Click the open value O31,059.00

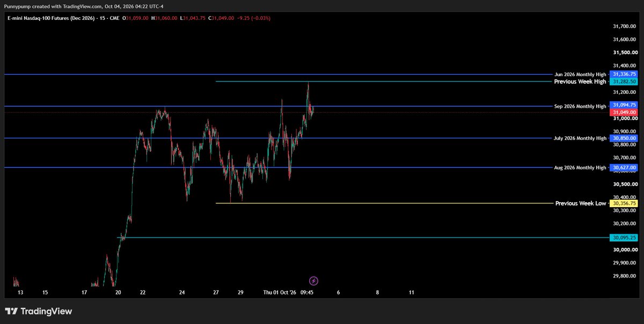click(135, 18)
